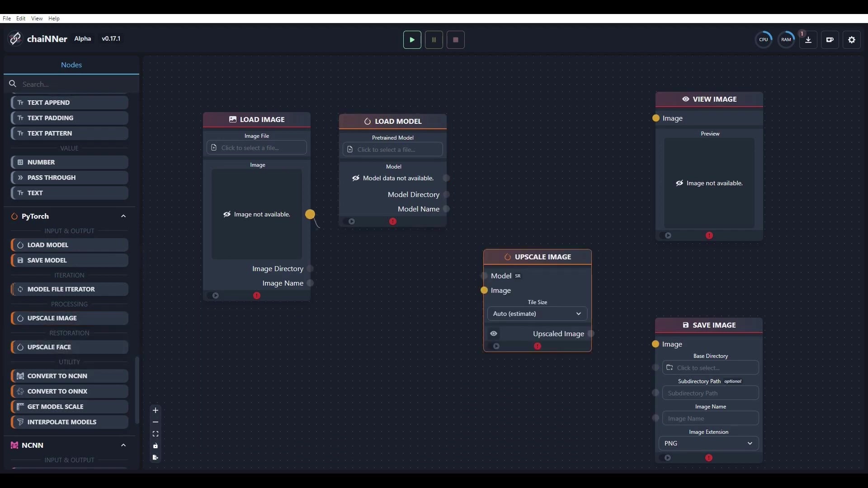Viewport: 868px width, 488px height.
Task: Click the canvas zoom in plus button
Action: click(x=156, y=410)
